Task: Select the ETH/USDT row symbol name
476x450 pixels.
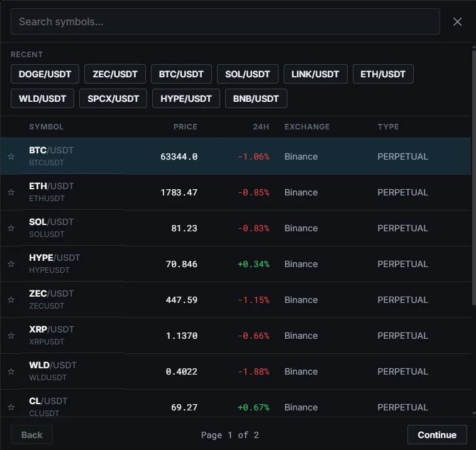Action: click(x=52, y=186)
